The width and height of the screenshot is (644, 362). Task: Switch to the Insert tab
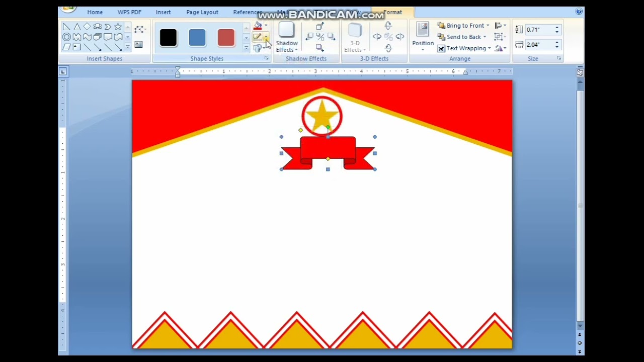pos(163,12)
